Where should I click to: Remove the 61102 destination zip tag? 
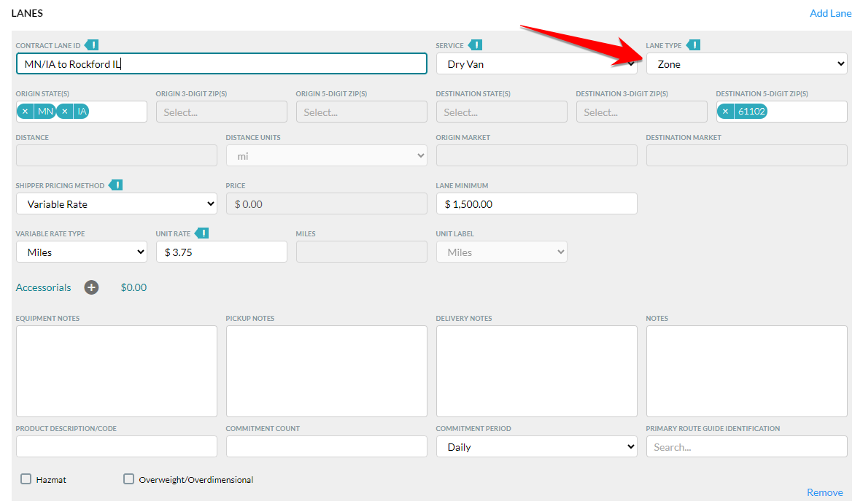[726, 112]
